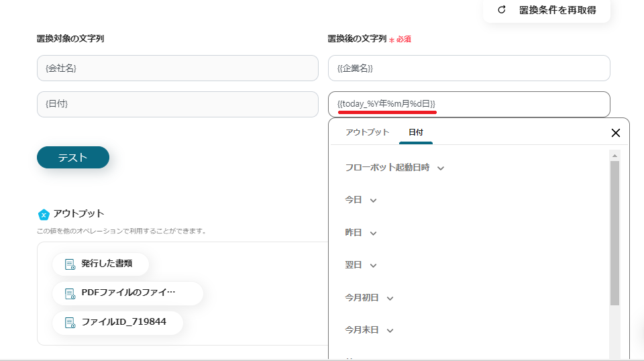This screenshot has height=361, width=644.
Task: Expand the 昨日 date options
Action: pos(374,233)
